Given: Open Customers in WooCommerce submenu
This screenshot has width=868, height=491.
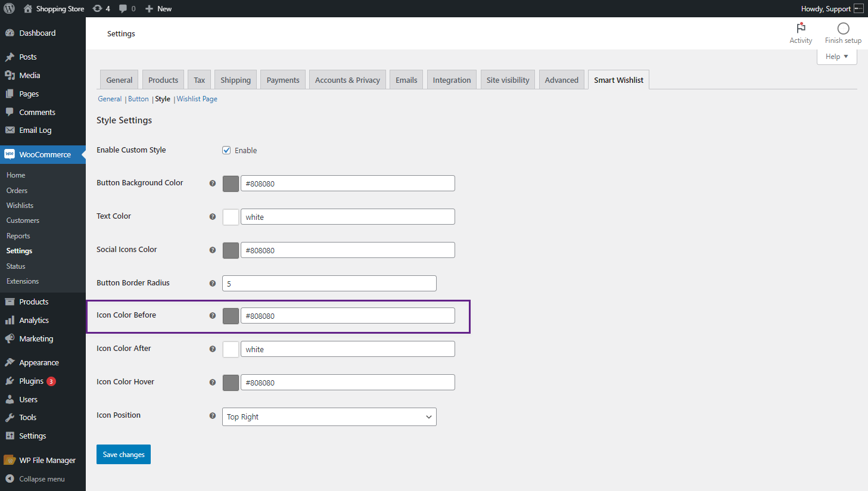Looking at the screenshot, I should click(23, 220).
